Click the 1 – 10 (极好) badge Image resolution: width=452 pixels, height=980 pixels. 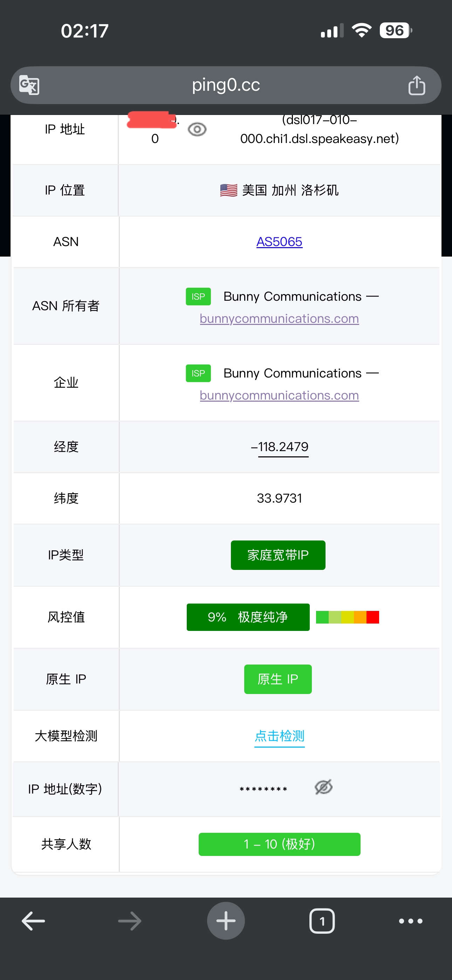(280, 844)
